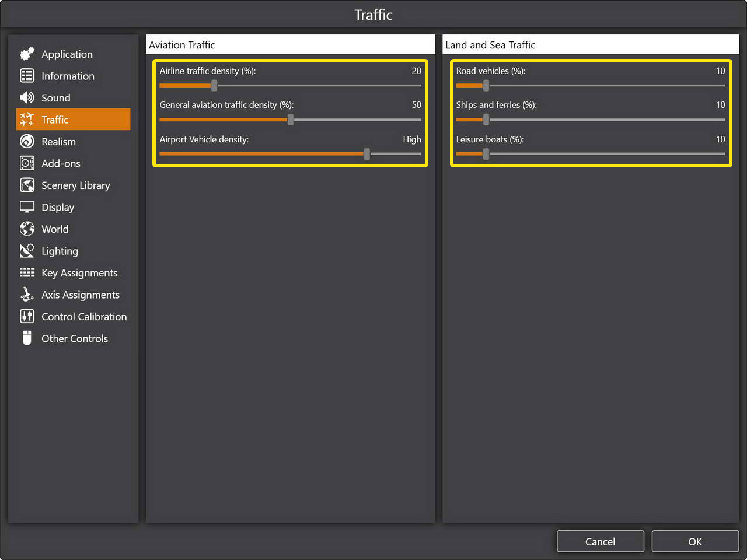
Task: Click the Leisure boats slider handle
Action: click(486, 154)
